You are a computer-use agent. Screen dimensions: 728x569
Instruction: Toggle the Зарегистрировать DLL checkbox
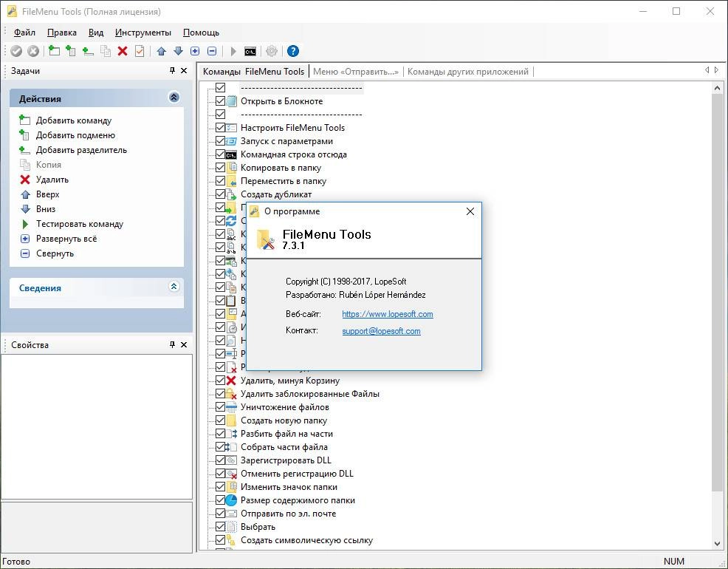[221, 460]
